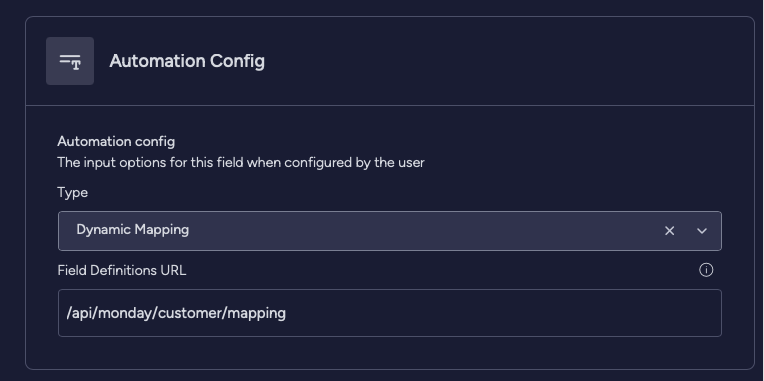Focus the Field Definitions URL input
764x381 pixels.
coord(390,313)
